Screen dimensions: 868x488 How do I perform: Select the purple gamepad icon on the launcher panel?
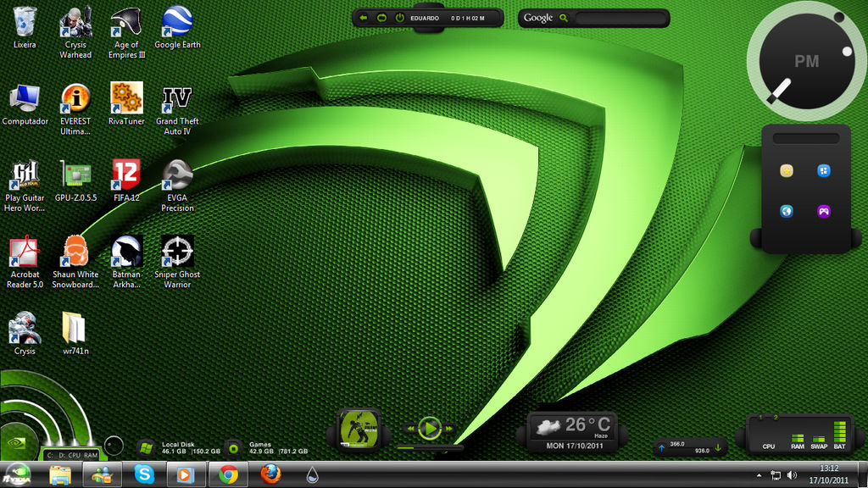point(823,211)
